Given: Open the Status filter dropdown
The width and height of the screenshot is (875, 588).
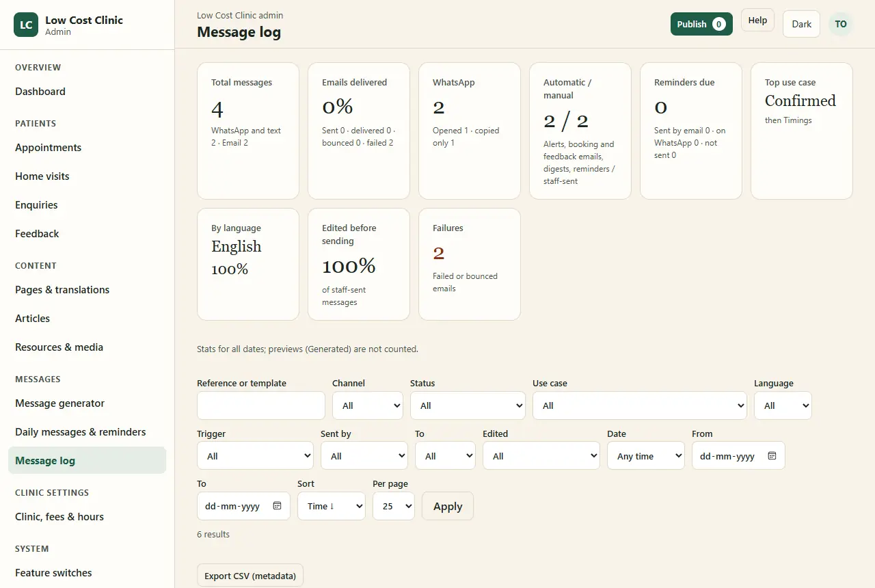Looking at the screenshot, I should pos(468,405).
